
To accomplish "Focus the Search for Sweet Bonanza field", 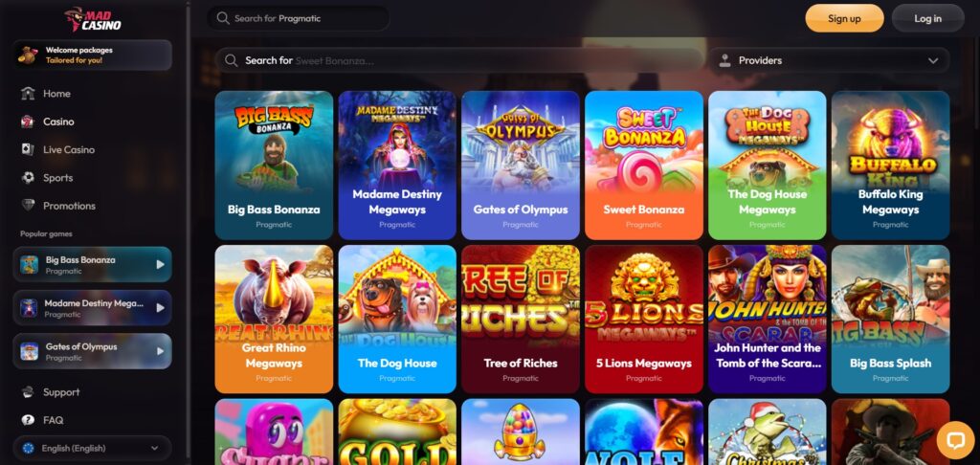I will pyautogui.click(x=459, y=60).
